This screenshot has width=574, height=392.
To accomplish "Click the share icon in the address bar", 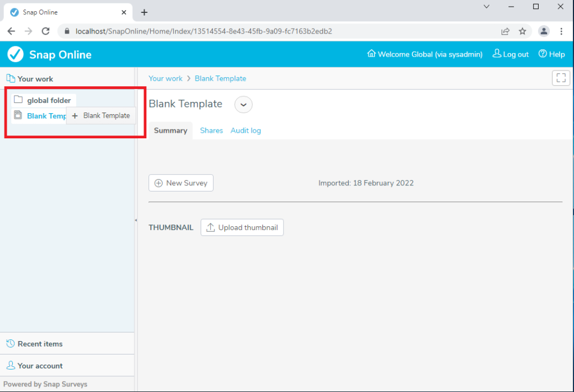I will point(506,31).
